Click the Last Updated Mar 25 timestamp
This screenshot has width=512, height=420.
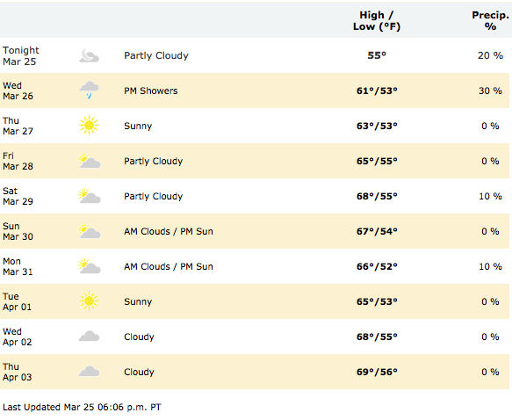coord(82,408)
